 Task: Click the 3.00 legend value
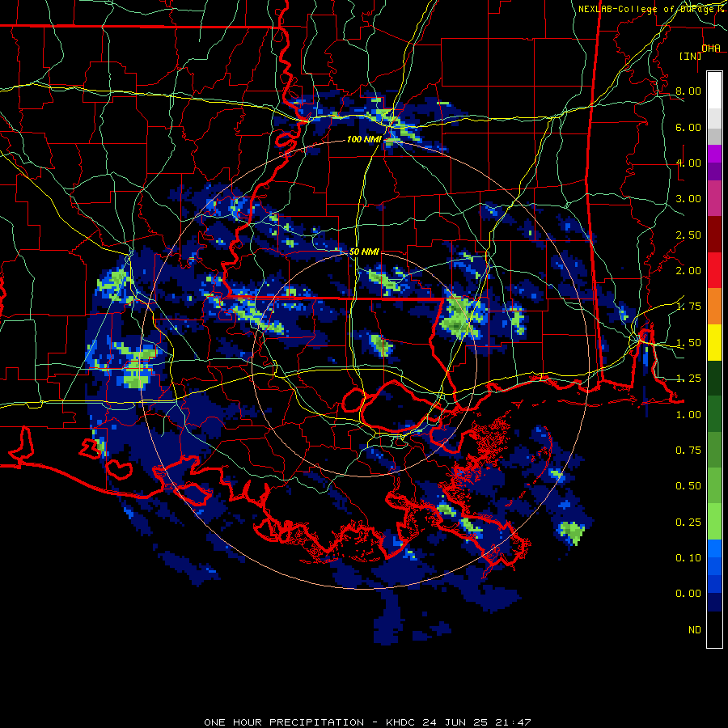point(688,199)
